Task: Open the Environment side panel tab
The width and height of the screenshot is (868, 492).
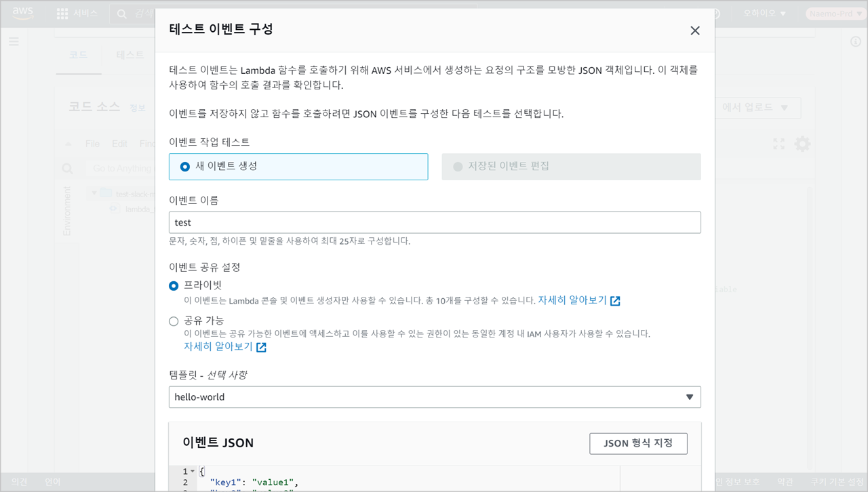Action: (66, 211)
